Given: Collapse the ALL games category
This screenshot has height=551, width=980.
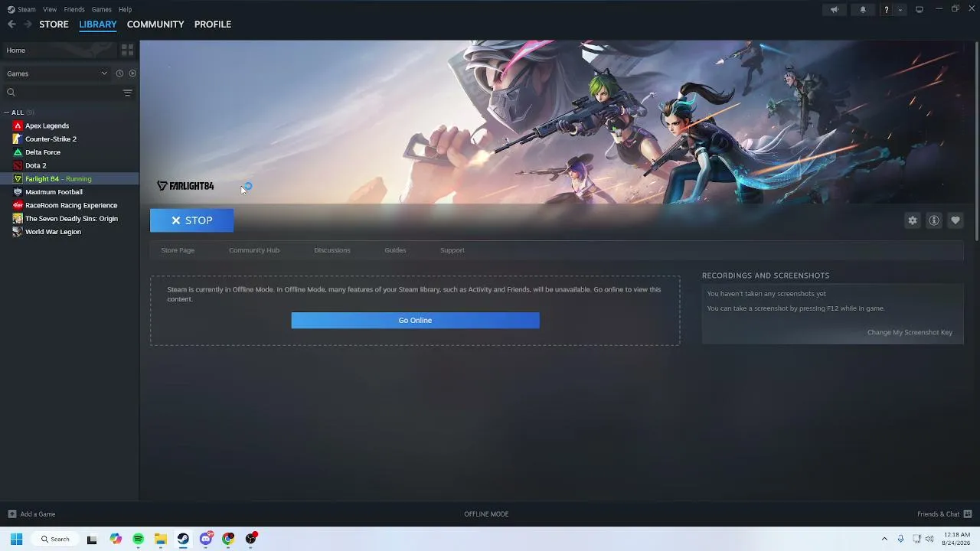Looking at the screenshot, I should pos(18,112).
